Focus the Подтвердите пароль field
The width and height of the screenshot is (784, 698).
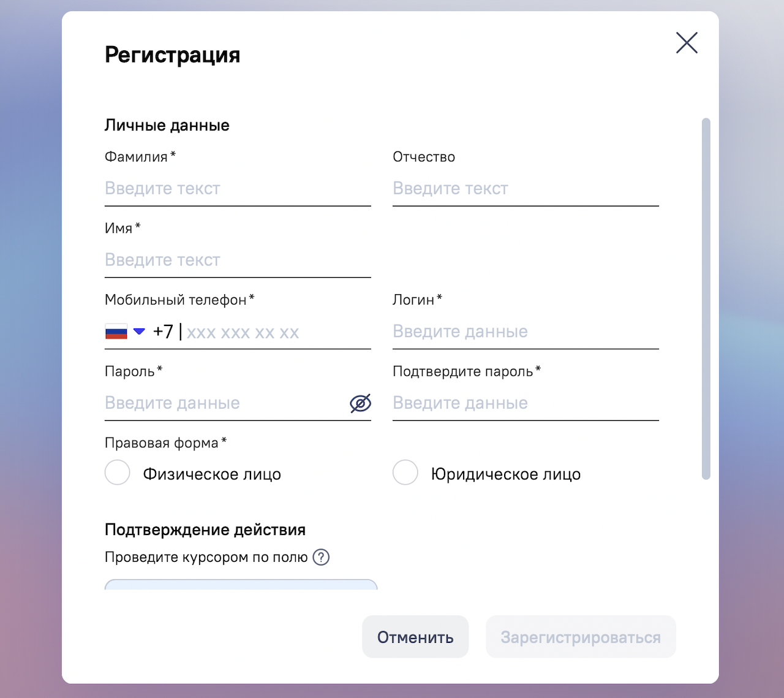526,403
